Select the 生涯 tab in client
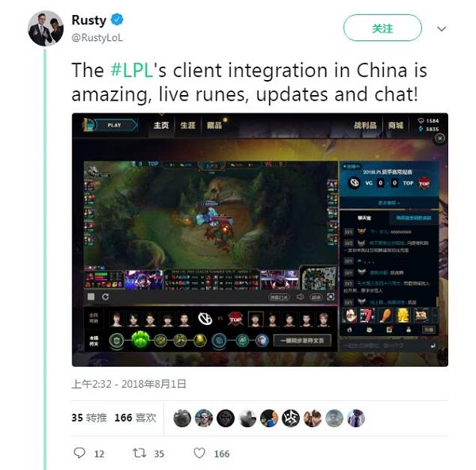 [187, 125]
